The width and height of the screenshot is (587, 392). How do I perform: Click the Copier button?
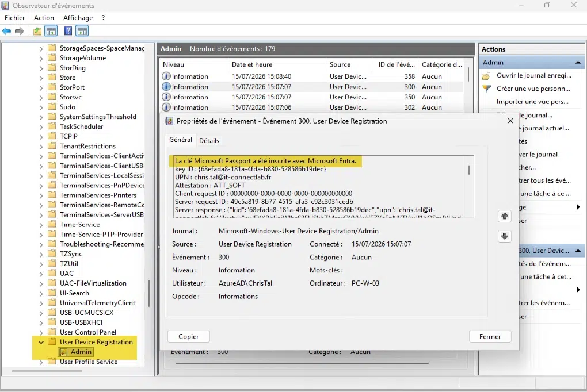pos(189,337)
